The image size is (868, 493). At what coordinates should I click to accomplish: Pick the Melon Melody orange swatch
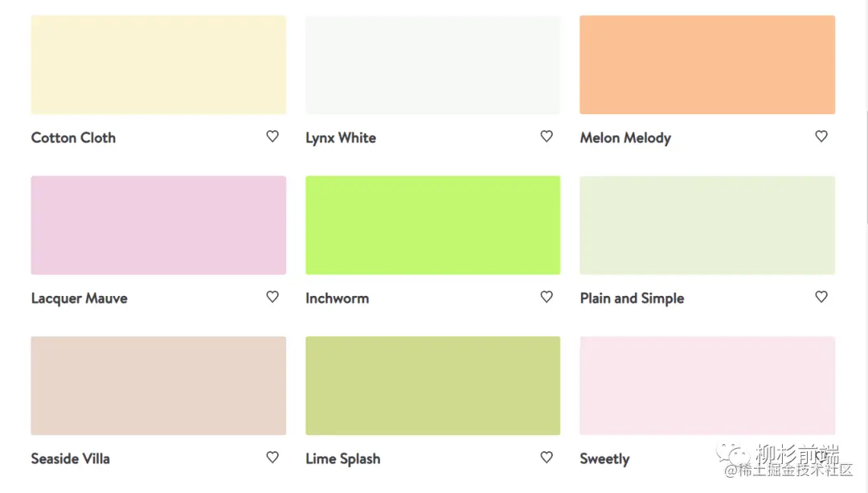point(707,64)
